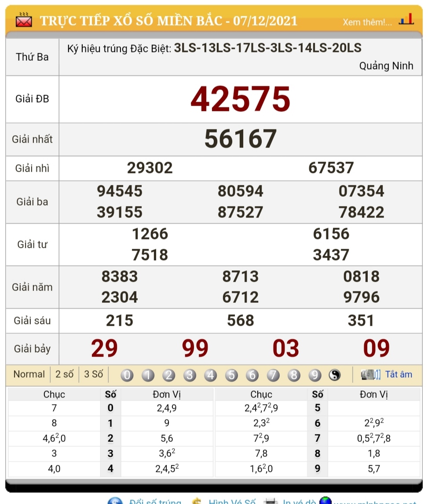
Task: Open the bar chart statistics icon
Action: (x=406, y=20)
